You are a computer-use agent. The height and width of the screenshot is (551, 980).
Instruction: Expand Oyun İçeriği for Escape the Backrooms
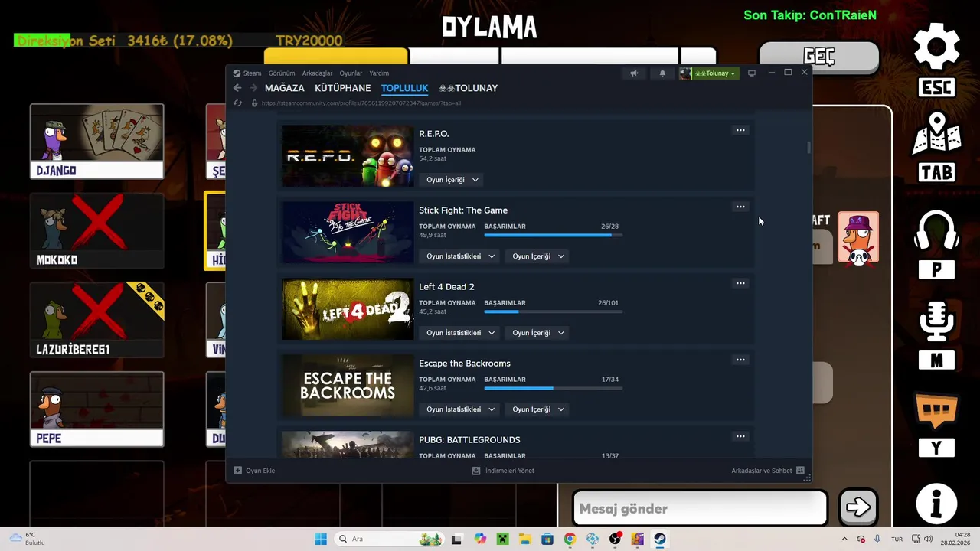click(x=537, y=409)
